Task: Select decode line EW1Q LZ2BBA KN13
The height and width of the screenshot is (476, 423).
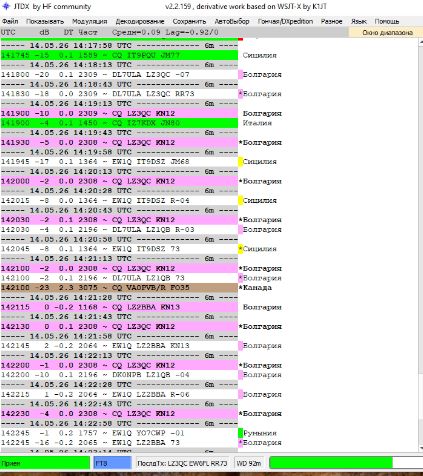Action: (119, 346)
